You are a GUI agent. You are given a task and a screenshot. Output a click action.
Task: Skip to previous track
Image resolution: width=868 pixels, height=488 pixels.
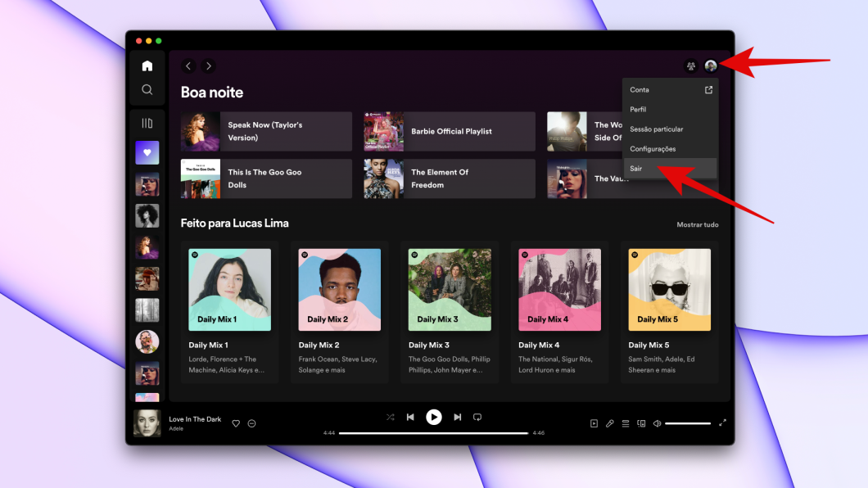[x=410, y=418]
